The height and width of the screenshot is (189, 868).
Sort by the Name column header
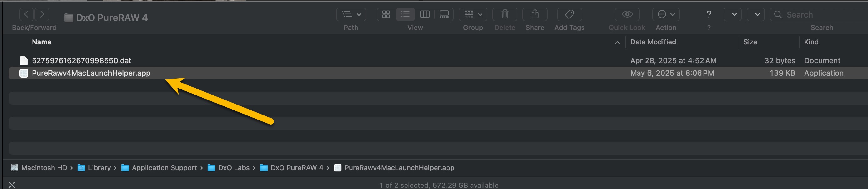pos(42,42)
